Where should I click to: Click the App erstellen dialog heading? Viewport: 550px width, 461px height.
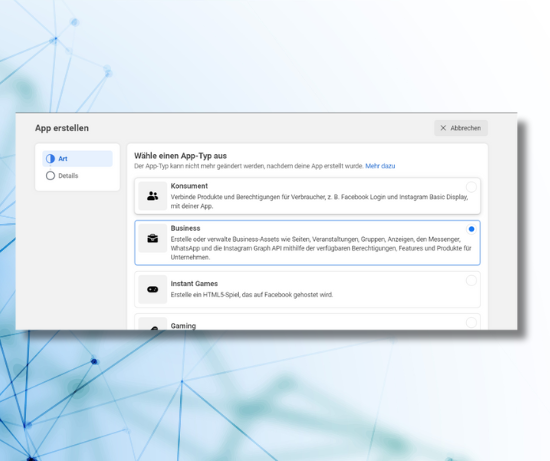62,128
